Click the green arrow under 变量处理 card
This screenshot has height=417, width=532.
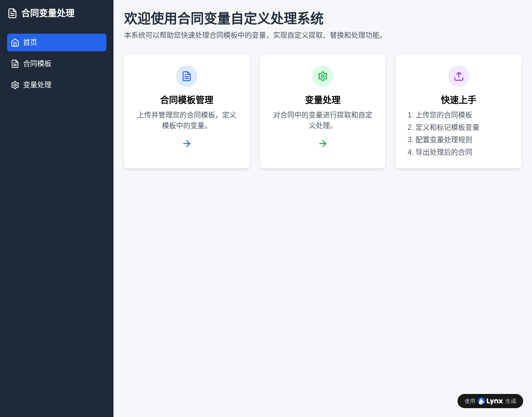[x=323, y=144]
